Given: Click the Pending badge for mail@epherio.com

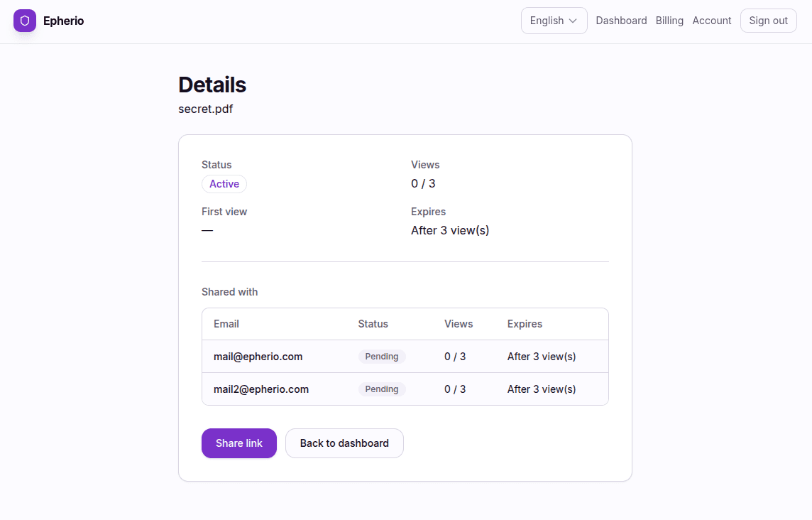Looking at the screenshot, I should 381,356.
